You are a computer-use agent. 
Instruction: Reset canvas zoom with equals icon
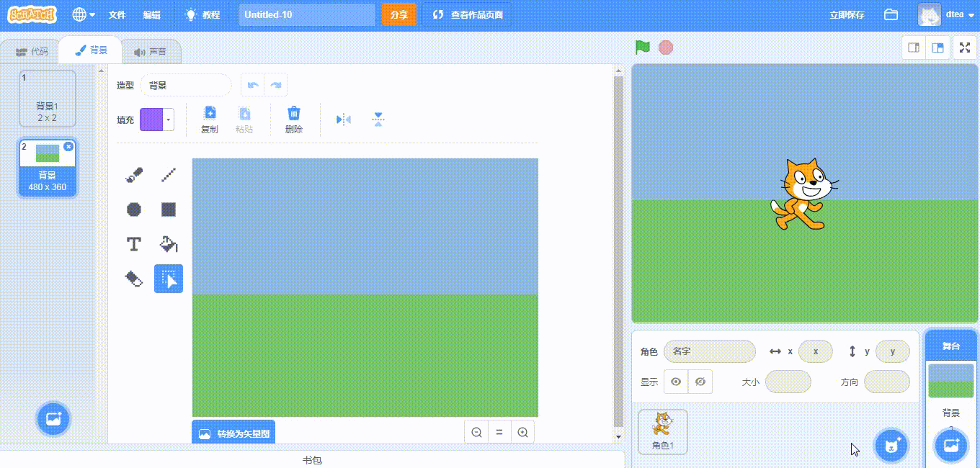pos(499,433)
